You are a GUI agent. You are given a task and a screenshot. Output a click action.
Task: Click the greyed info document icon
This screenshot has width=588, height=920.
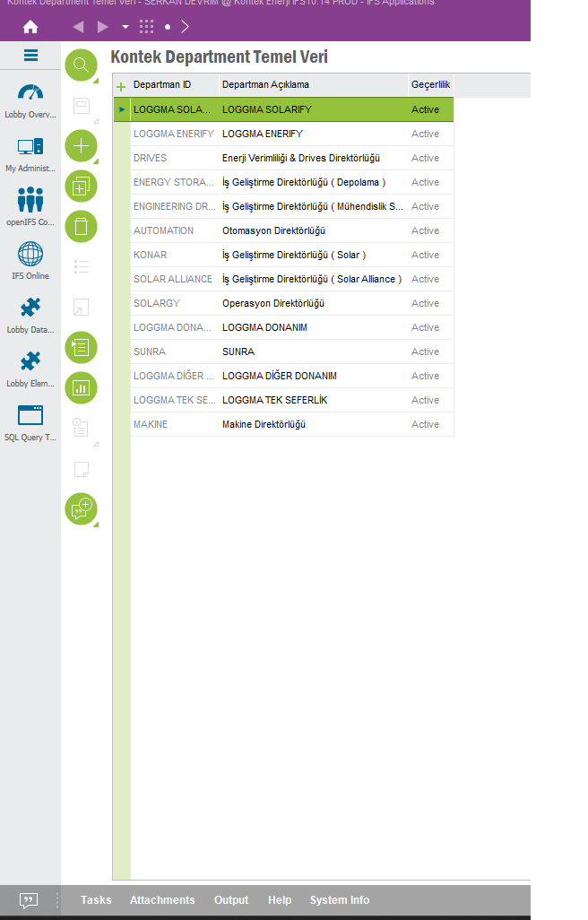point(81,427)
